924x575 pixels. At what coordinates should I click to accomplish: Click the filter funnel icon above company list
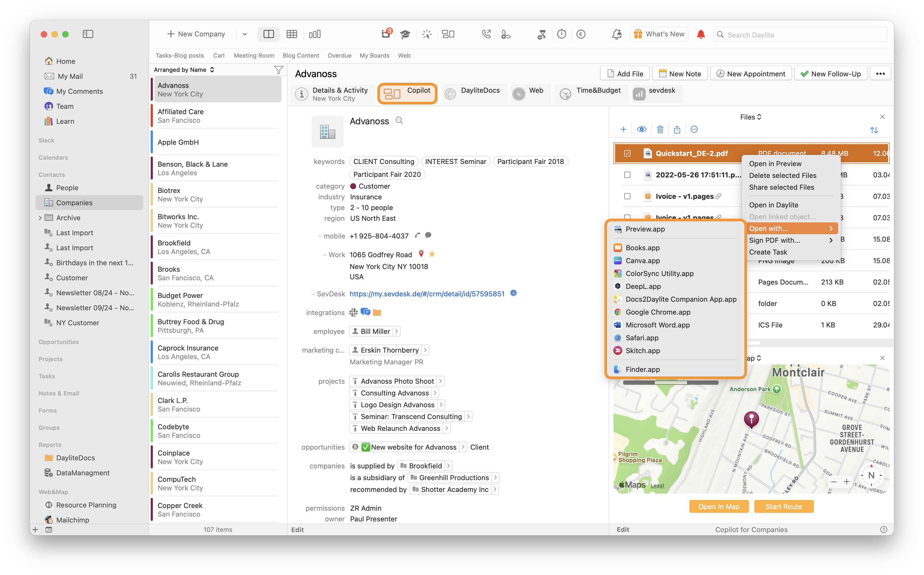(279, 70)
